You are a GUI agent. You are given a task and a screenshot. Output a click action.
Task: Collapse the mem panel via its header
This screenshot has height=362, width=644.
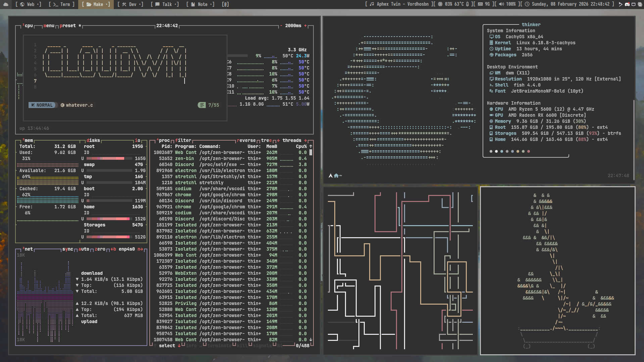pyautogui.click(x=28, y=140)
